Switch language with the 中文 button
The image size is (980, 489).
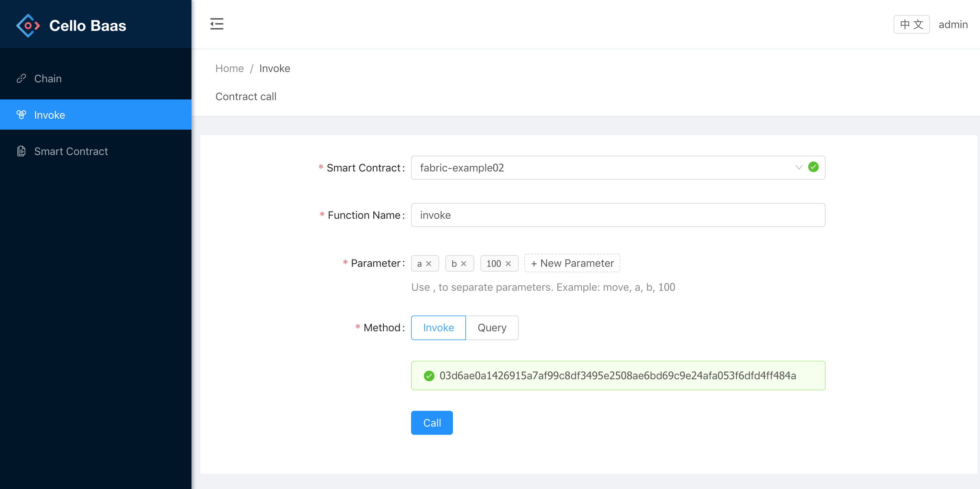click(911, 24)
